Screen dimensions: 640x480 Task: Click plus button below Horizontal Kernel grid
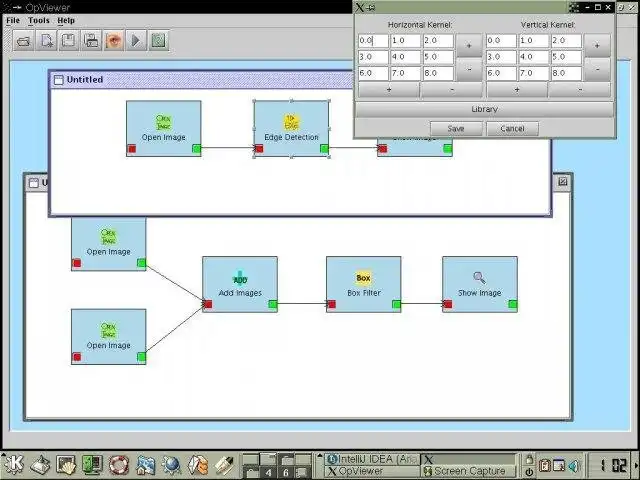tap(389, 89)
